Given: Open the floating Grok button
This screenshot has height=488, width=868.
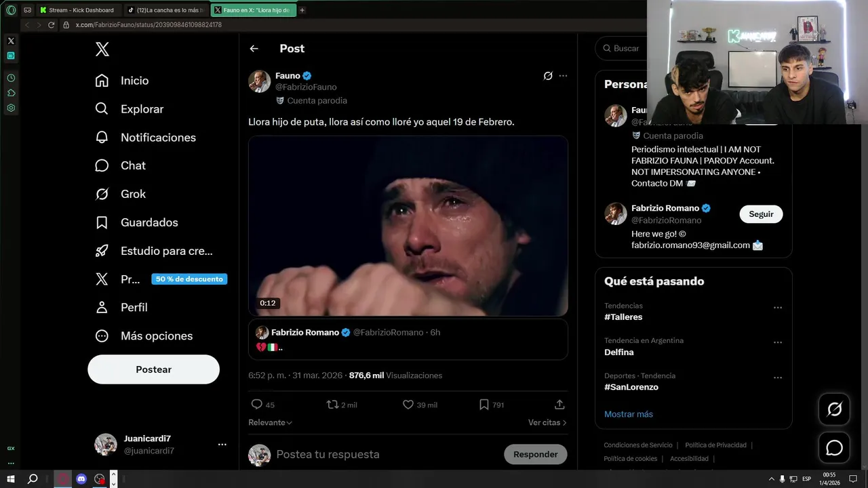Looking at the screenshot, I should [x=834, y=409].
